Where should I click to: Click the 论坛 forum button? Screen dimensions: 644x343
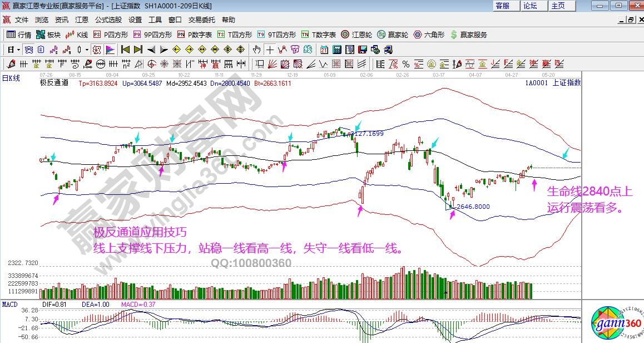[530, 6]
